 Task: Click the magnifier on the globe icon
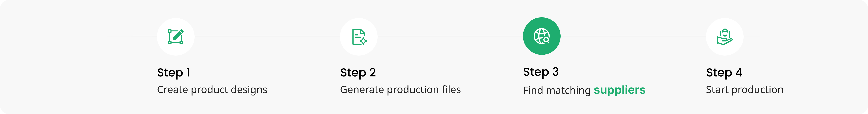pos(546,40)
